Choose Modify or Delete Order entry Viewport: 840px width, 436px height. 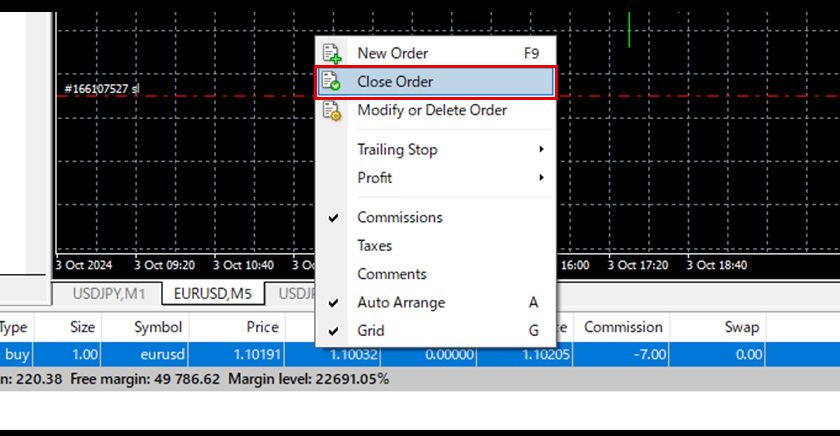(x=431, y=111)
